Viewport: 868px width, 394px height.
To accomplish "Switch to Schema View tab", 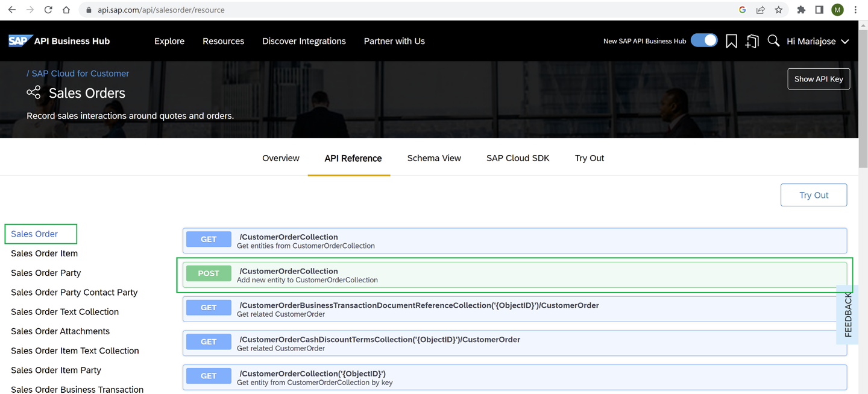I will [434, 158].
